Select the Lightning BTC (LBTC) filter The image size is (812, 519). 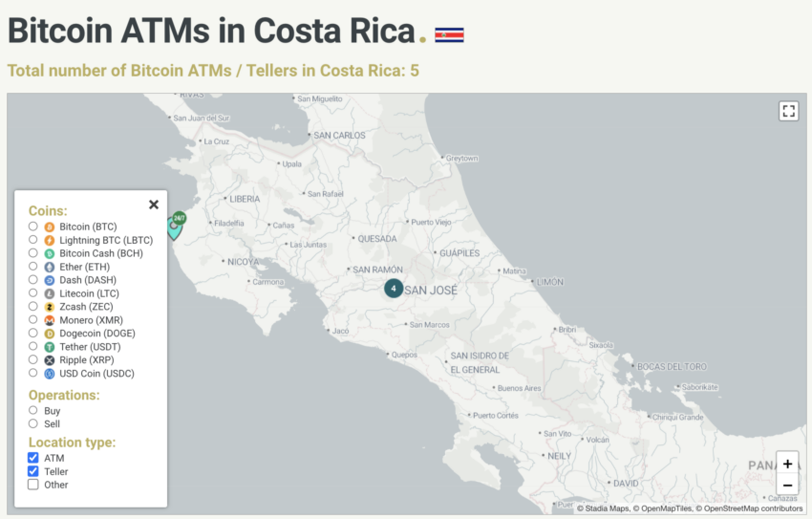point(33,240)
